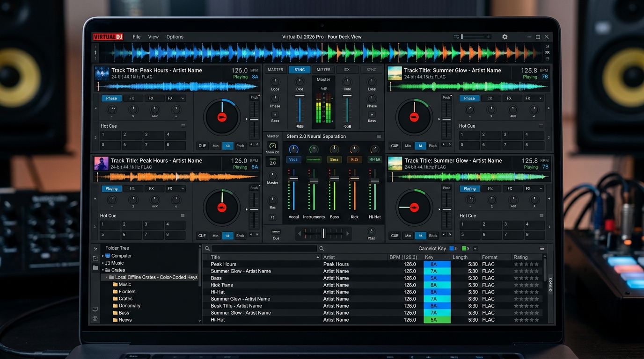Click the Folder Tree scroll-down arrow

click(200, 321)
